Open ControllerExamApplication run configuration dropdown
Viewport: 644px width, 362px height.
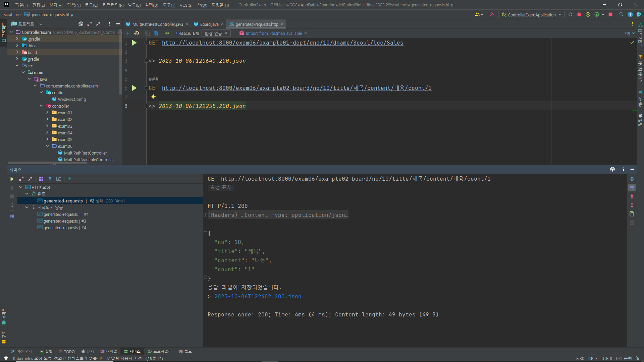[531, 15]
